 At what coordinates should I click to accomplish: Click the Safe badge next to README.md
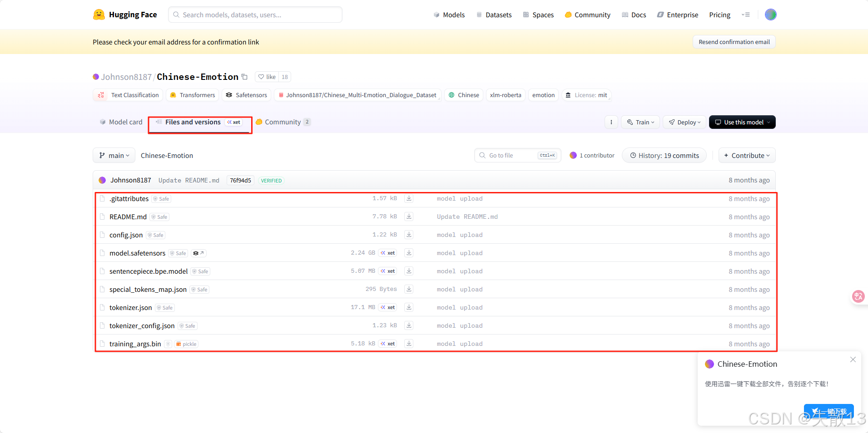[160, 217]
